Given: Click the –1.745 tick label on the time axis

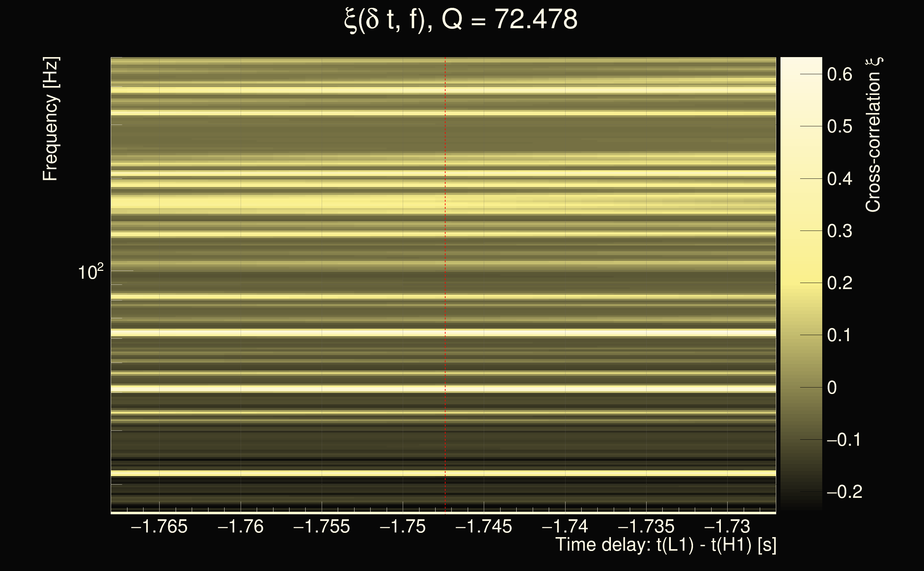Looking at the screenshot, I should [483, 526].
